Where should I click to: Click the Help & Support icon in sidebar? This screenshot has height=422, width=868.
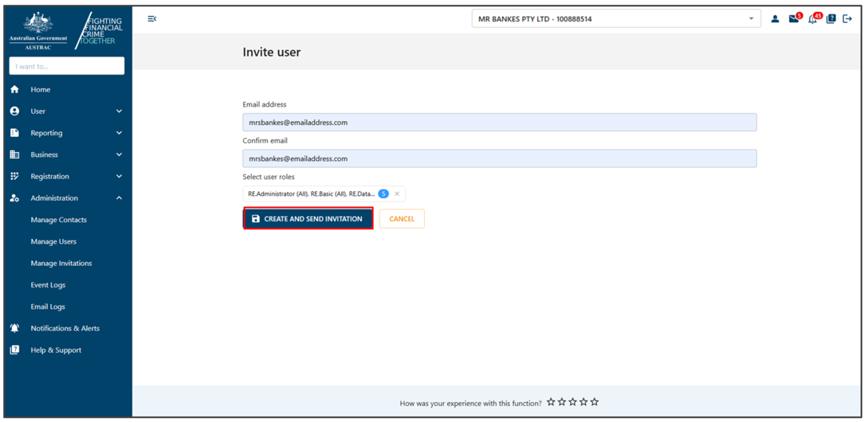click(x=15, y=350)
